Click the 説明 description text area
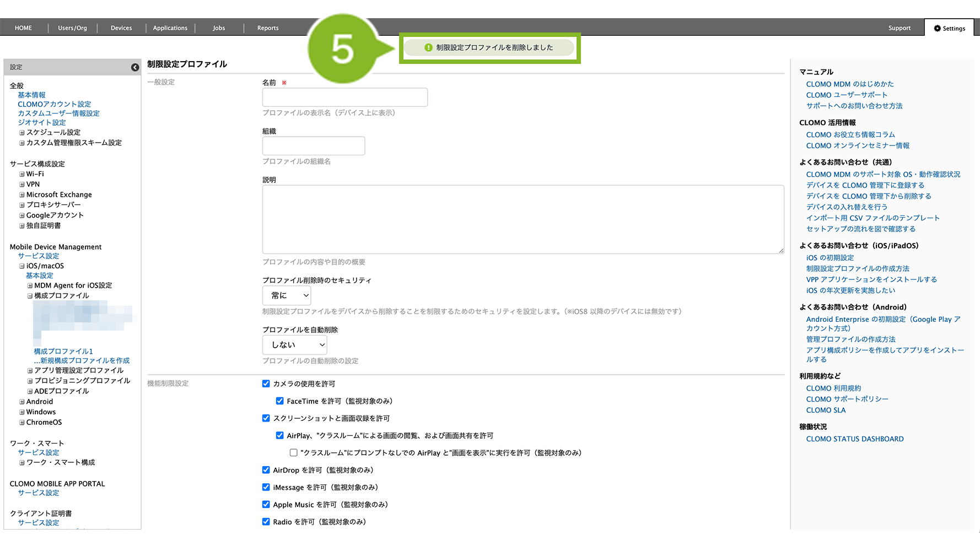980x551 pixels. click(x=523, y=219)
